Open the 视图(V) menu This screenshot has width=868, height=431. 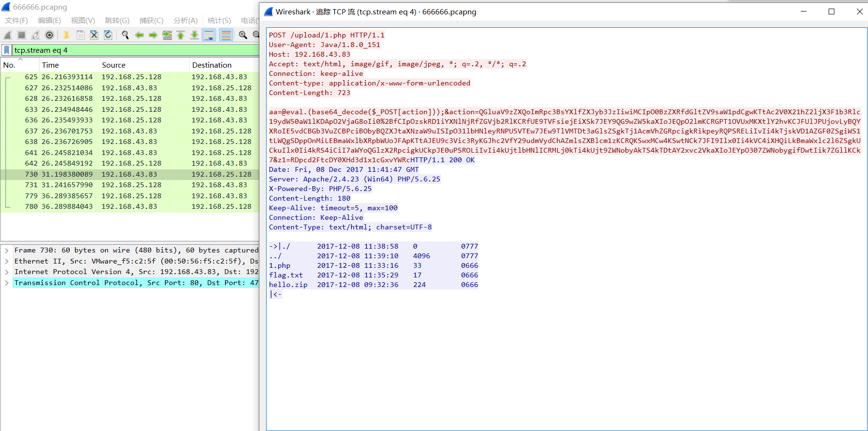[x=83, y=20]
